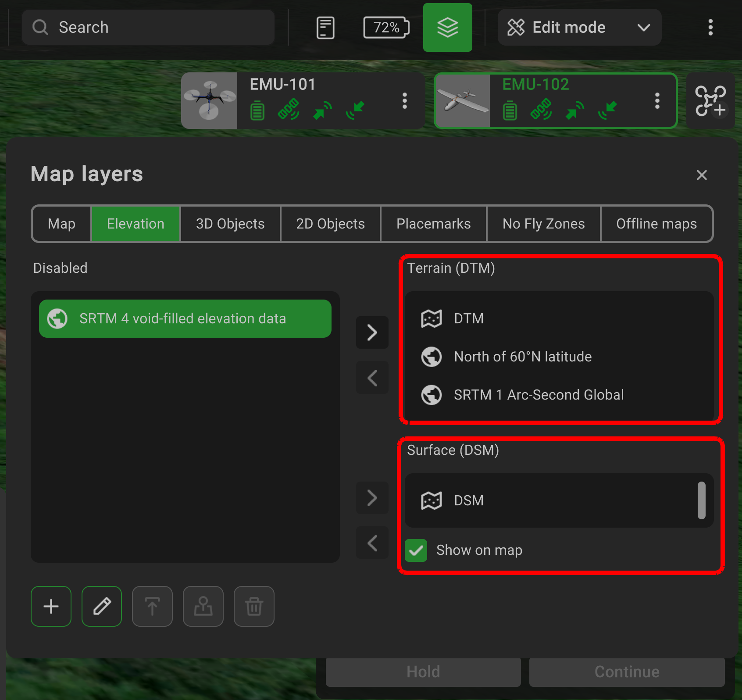This screenshot has width=742, height=700.
Task: Click the map layers icon in toolbar
Action: click(x=447, y=27)
